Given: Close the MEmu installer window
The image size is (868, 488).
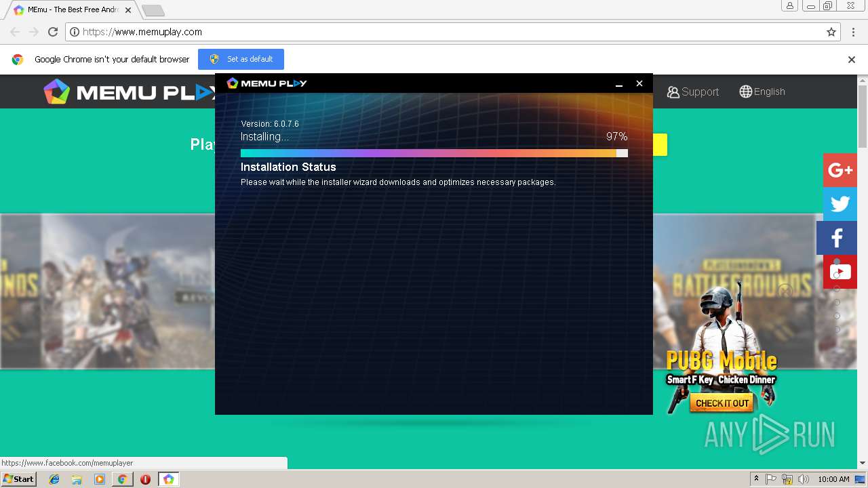Looking at the screenshot, I should (639, 83).
